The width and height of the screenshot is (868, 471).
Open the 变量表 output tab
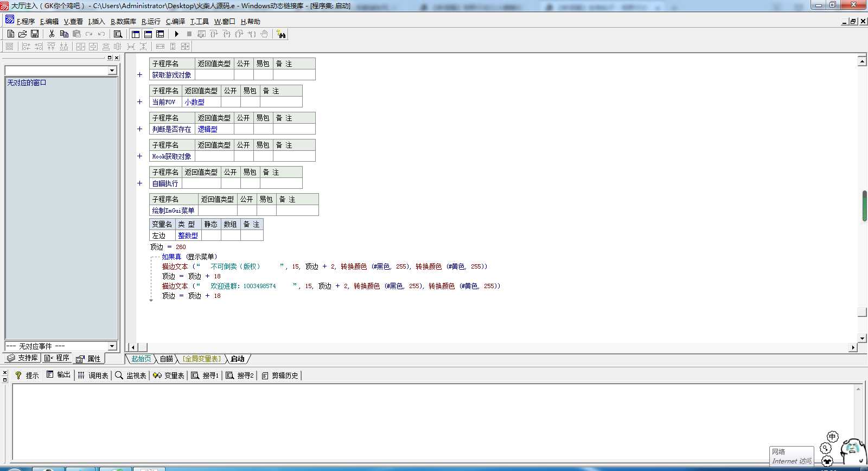[x=169, y=375]
